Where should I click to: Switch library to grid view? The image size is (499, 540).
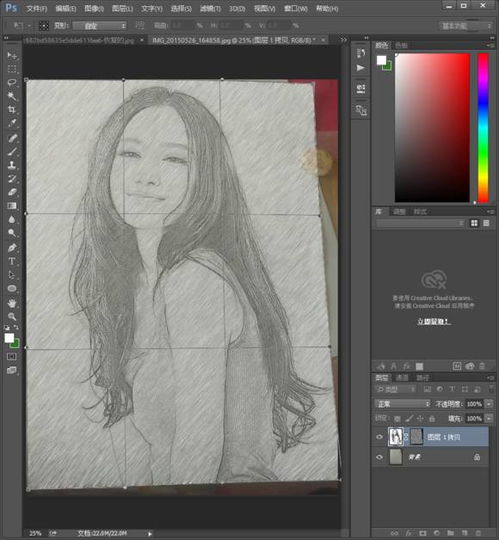pos(474,223)
